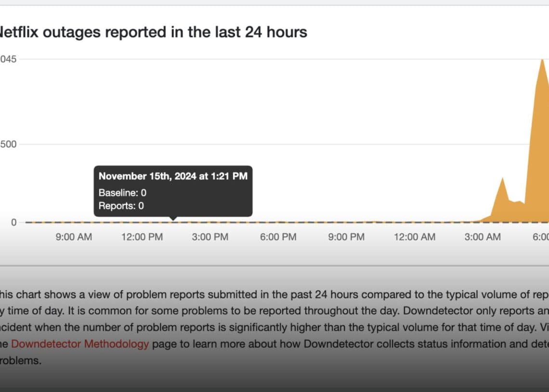Click the 12:00 PM time axis label
This screenshot has height=392, width=549.
(x=142, y=237)
